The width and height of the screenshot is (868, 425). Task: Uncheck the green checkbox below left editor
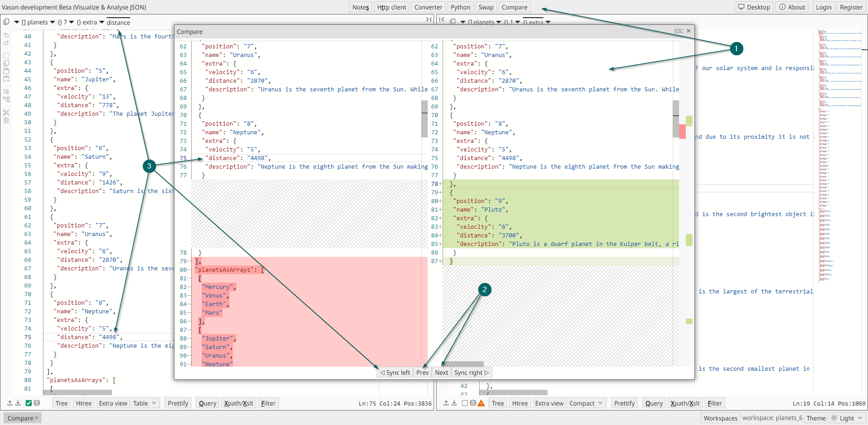pyautogui.click(x=28, y=403)
